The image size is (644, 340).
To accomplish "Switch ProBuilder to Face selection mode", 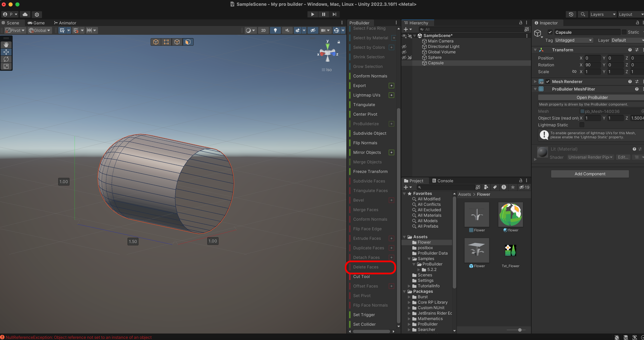I will [x=188, y=42].
